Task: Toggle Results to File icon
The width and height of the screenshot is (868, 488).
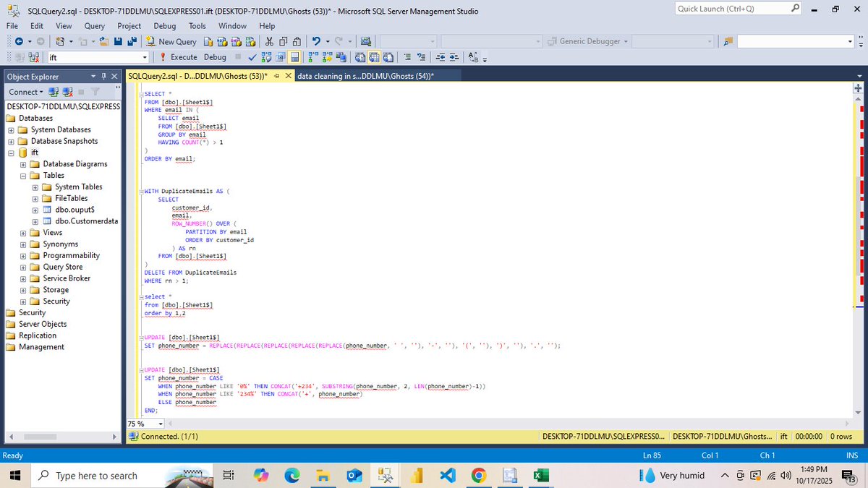Action: pos(388,57)
